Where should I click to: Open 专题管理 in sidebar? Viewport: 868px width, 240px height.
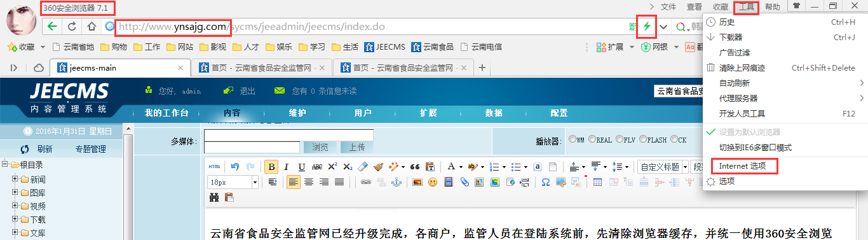[x=90, y=149]
